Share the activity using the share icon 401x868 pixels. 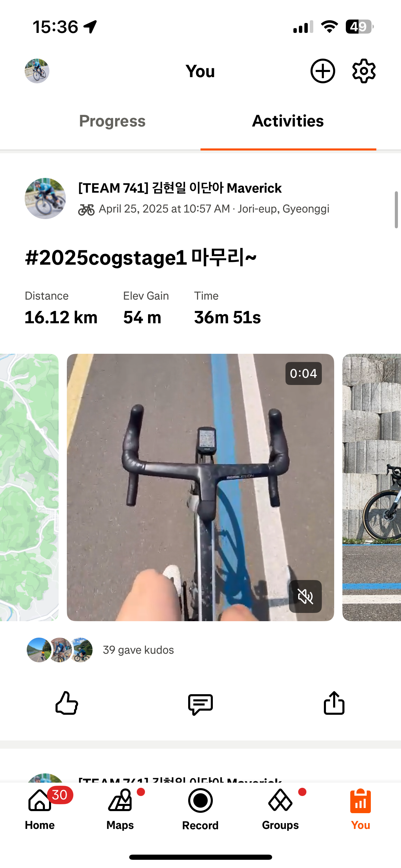[334, 703]
